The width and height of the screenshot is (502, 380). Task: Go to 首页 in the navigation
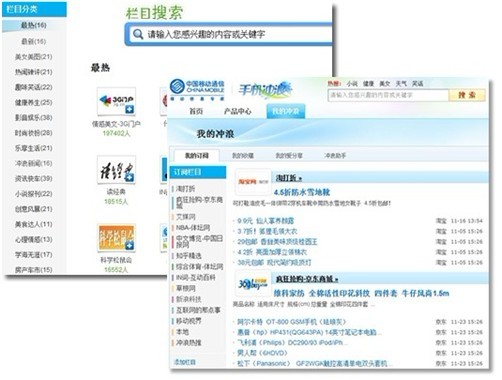[196, 111]
